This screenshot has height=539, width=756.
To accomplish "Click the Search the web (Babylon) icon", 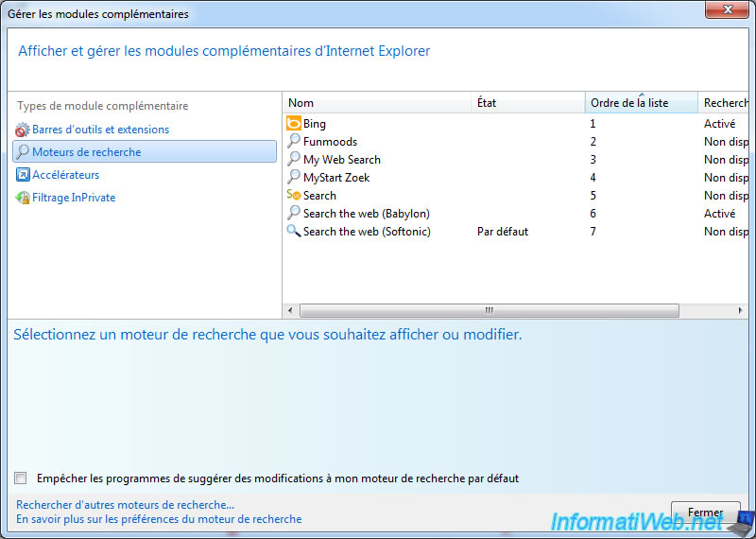I will click(294, 214).
